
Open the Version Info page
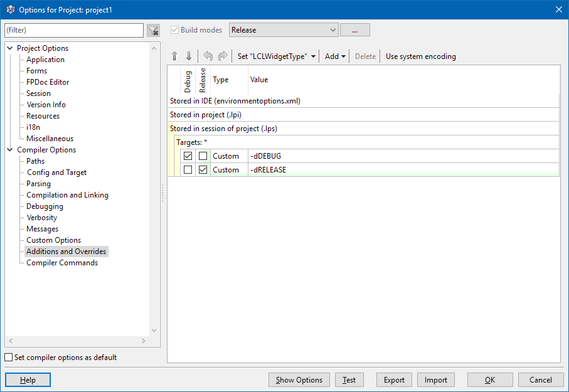46,105
